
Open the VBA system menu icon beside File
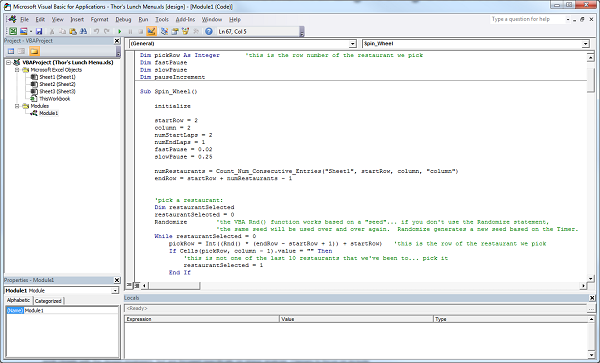(12, 19)
